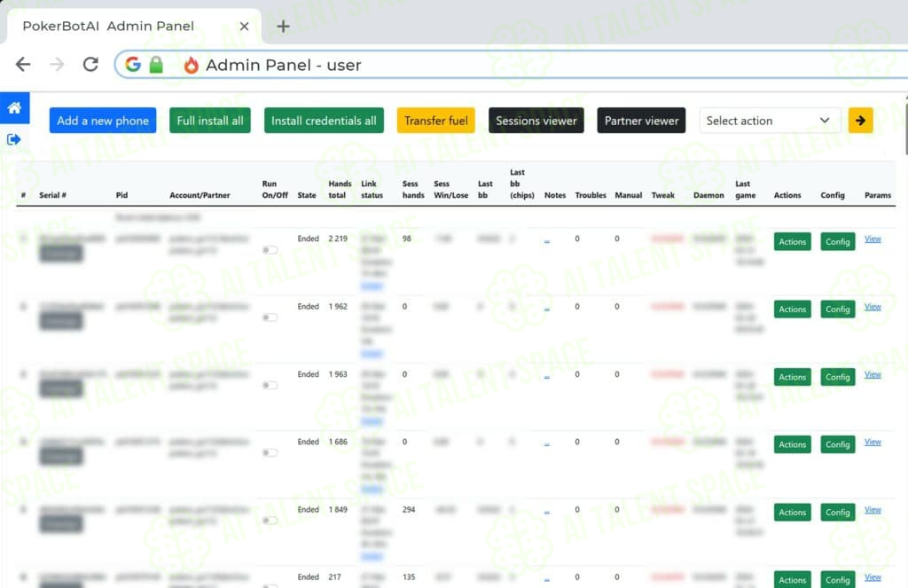Image resolution: width=908 pixels, height=588 pixels.
Task: Click the Transfer fuel button
Action: [x=436, y=121]
